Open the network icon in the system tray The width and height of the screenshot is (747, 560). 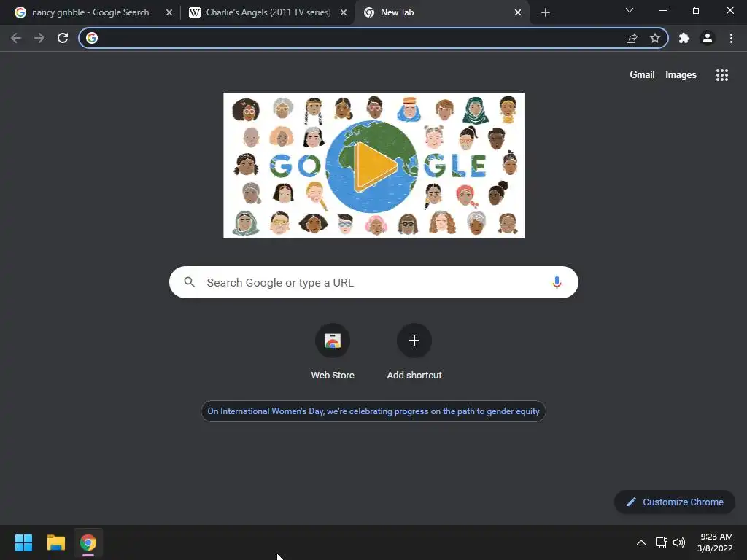point(661,542)
